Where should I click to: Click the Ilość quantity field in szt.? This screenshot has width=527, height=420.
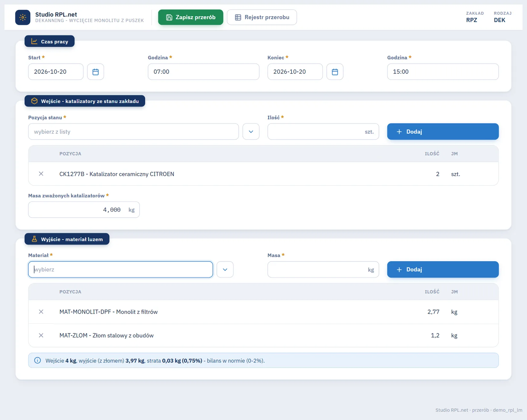coord(323,132)
